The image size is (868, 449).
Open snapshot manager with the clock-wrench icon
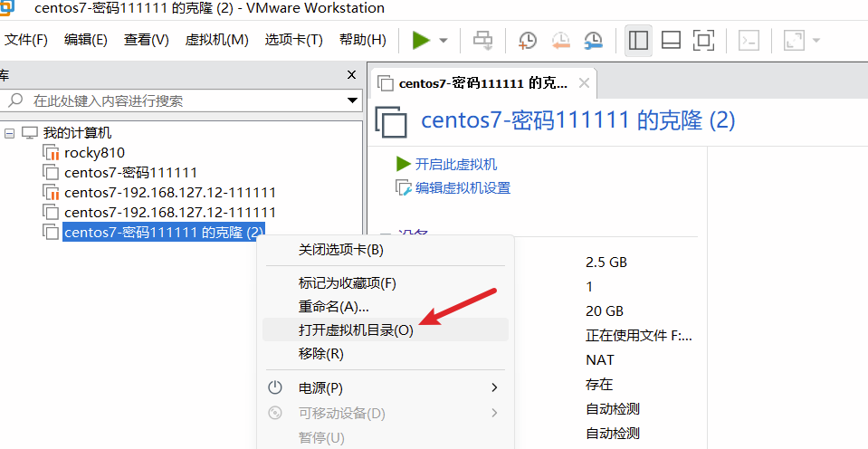tap(594, 41)
